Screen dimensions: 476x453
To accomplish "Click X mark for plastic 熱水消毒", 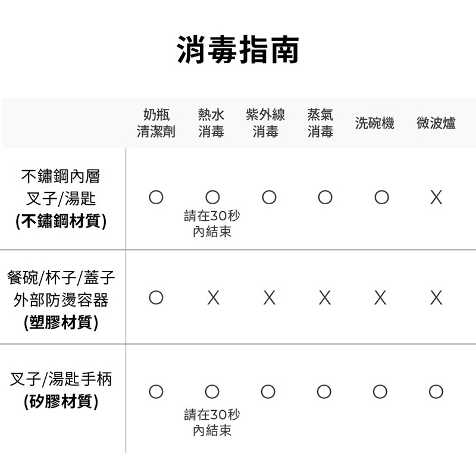I will click(212, 298).
